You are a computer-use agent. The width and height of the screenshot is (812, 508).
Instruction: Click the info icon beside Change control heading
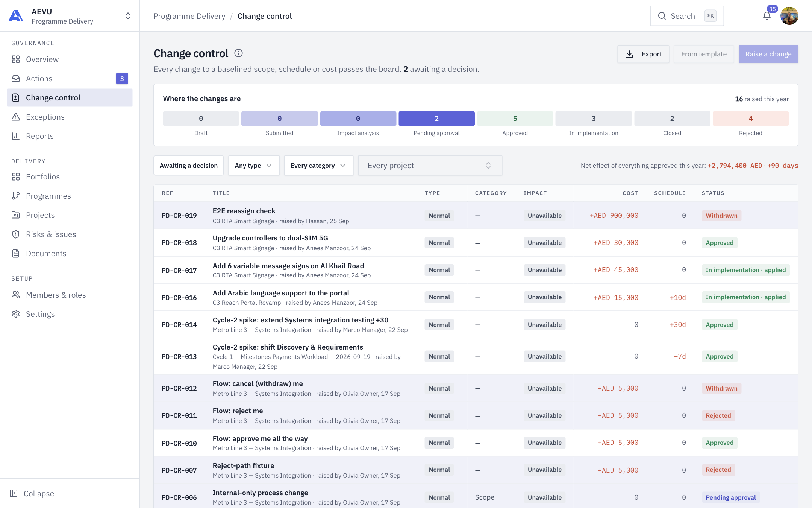click(x=238, y=53)
